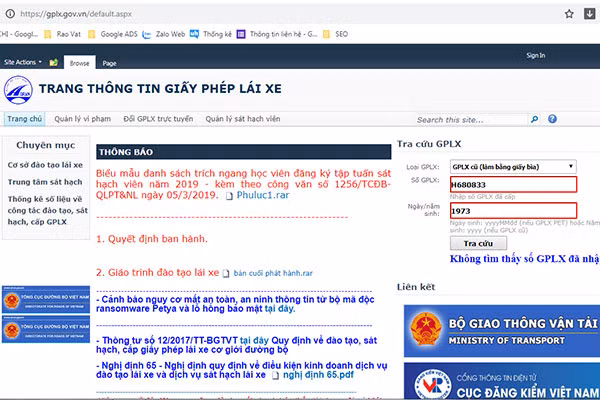
Task: Click the file icon before Phuluc1.rar
Action: pyautogui.click(x=229, y=196)
